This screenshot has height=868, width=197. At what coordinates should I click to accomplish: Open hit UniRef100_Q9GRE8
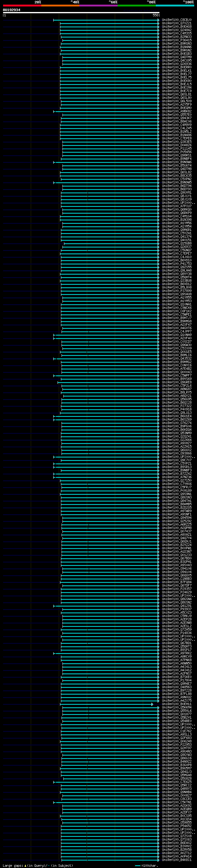coord(176,382)
